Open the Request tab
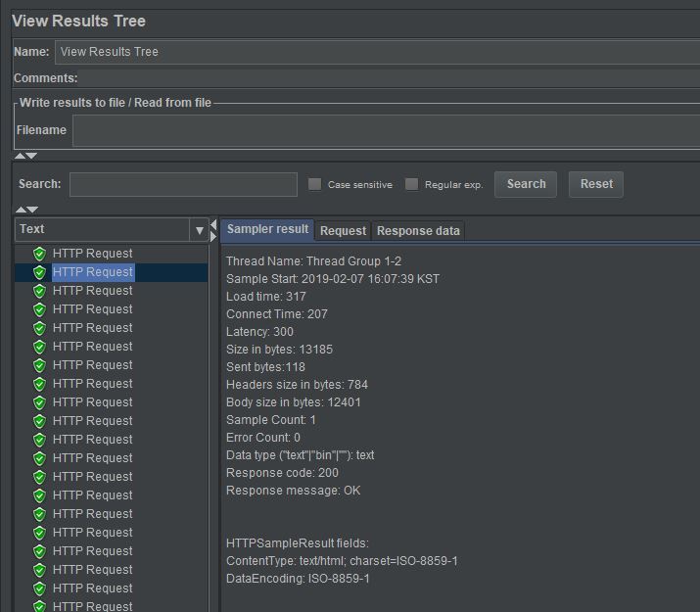This screenshot has width=700, height=612. point(343,231)
